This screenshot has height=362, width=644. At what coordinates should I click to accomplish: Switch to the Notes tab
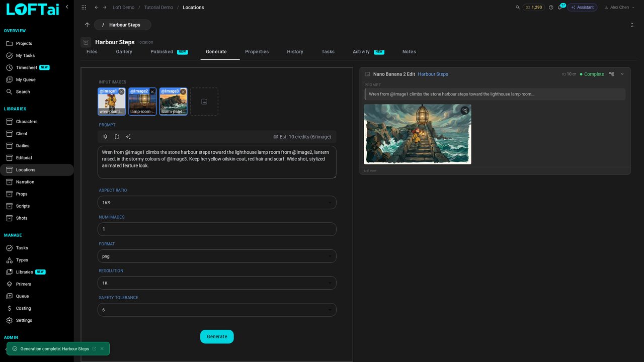[409, 52]
